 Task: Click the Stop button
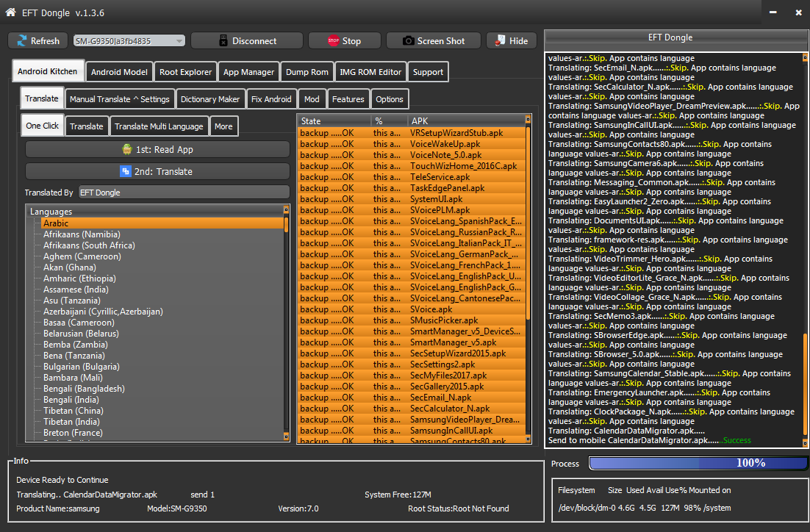tap(345, 41)
